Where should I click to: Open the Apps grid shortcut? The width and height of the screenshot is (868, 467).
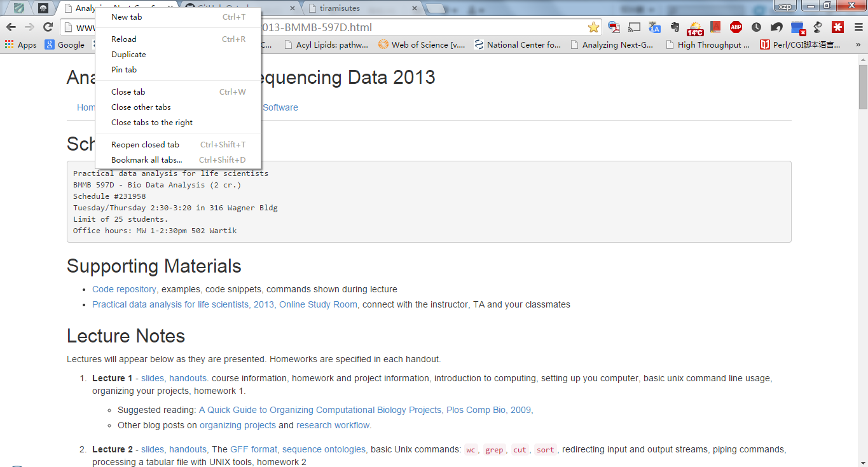(20, 44)
